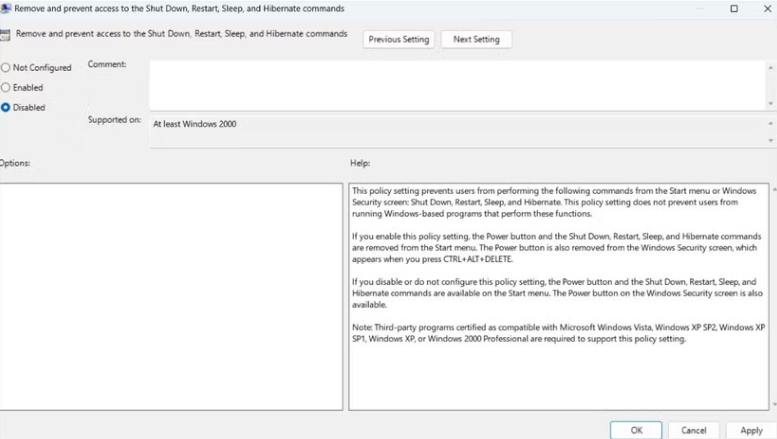Screen dimensions: 777x439
Task: Go to Previous Setting
Action: (x=398, y=40)
